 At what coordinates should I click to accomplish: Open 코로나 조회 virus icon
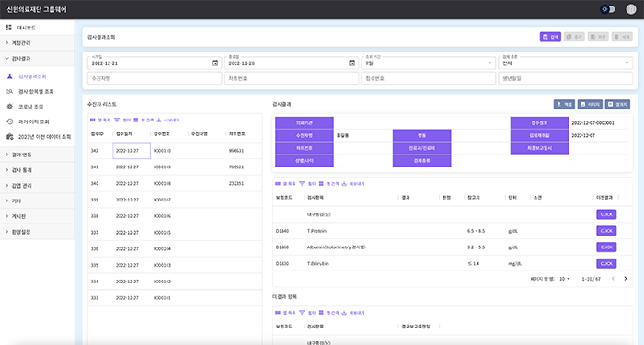10,107
